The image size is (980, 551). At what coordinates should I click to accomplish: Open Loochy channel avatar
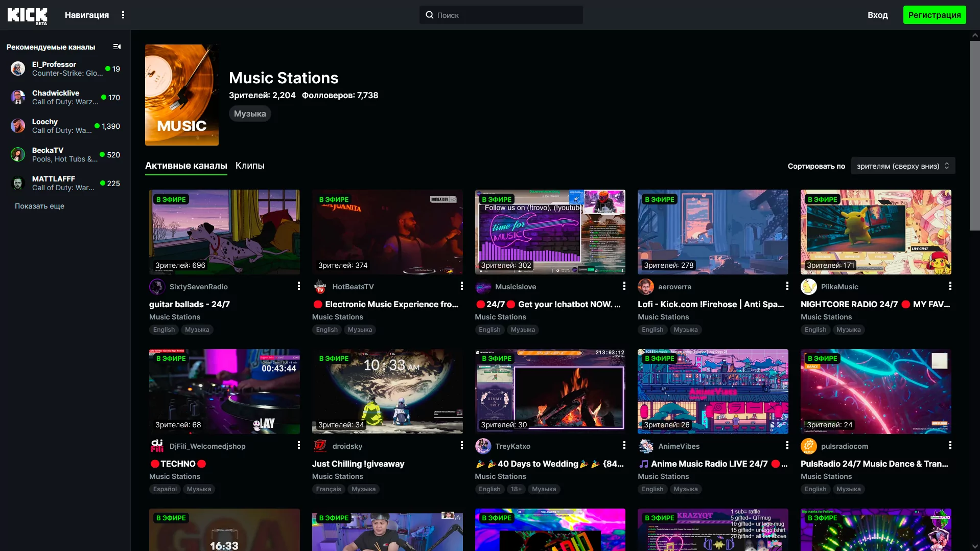coord(18,126)
